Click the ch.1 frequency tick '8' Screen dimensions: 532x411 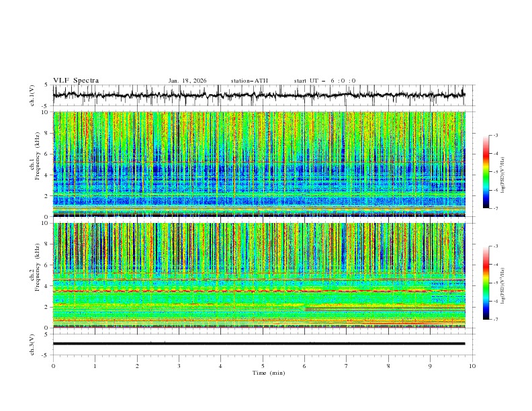47,133
